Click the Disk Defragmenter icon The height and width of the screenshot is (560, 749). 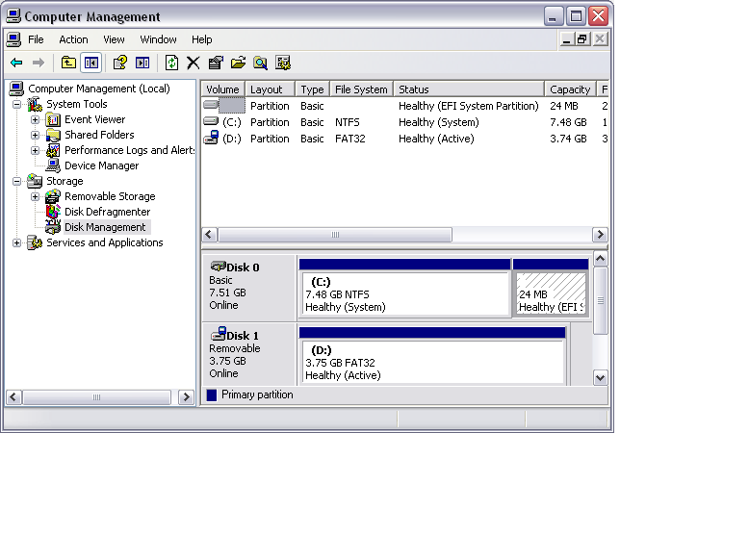[53, 212]
